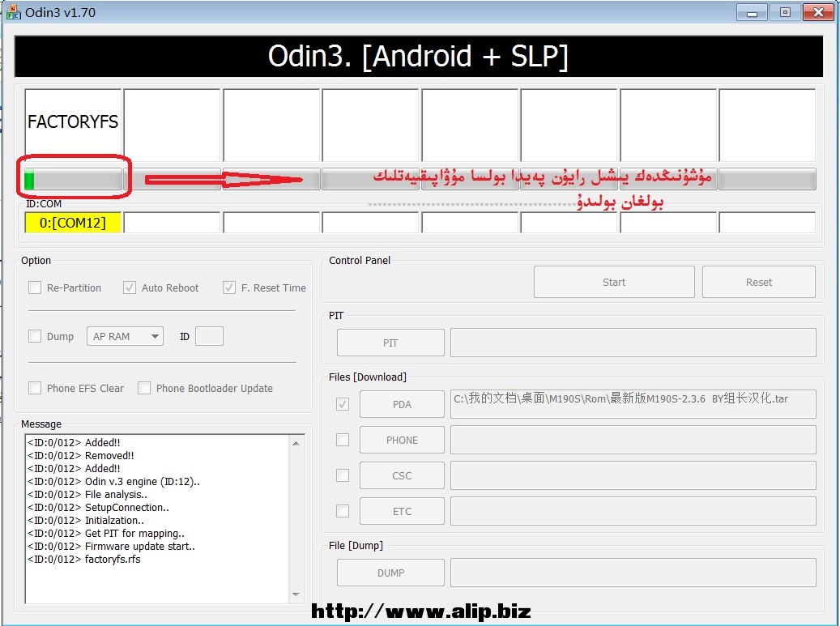840x626 pixels.
Task: Tick the Phone EFS Clear checkbox
Action: pos(35,388)
